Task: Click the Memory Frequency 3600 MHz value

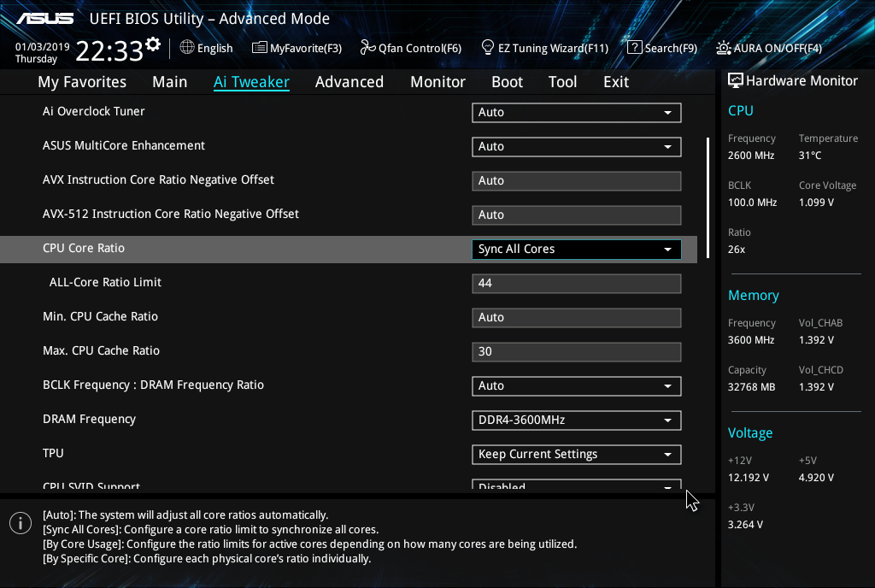Action: (751, 340)
